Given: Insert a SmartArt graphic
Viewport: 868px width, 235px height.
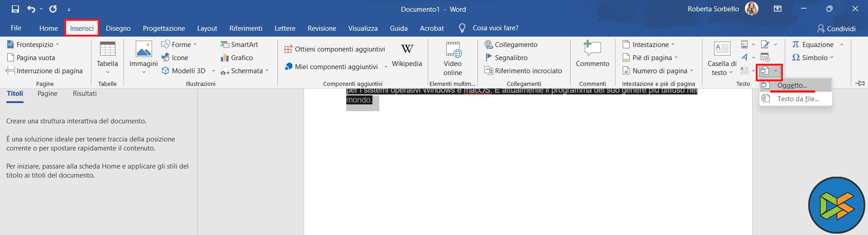Looking at the screenshot, I should pos(239,44).
